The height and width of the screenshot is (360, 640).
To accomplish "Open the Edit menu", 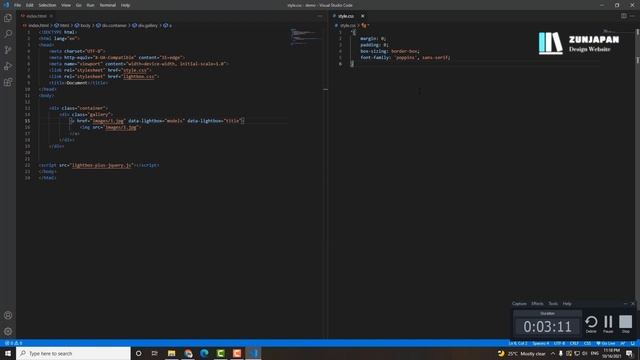I will point(29,5).
